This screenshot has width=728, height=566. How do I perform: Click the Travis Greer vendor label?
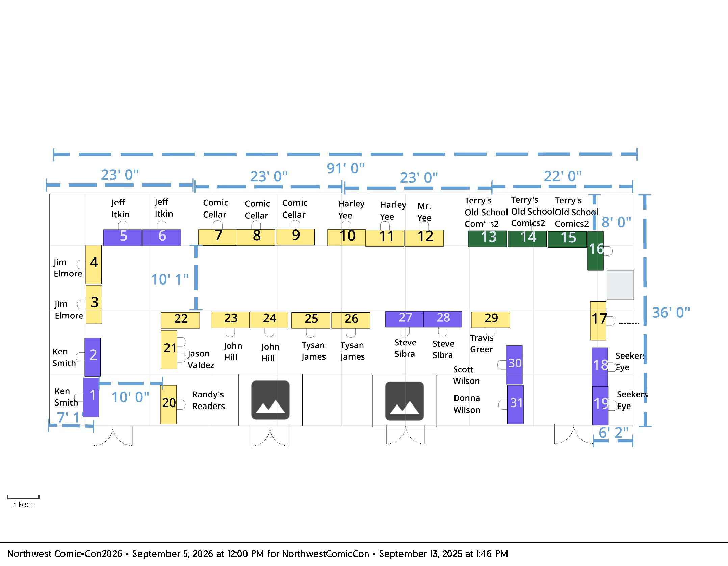coord(482,344)
